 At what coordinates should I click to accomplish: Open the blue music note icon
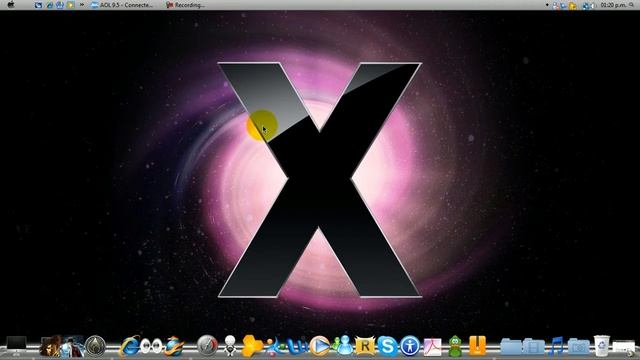coord(556,346)
